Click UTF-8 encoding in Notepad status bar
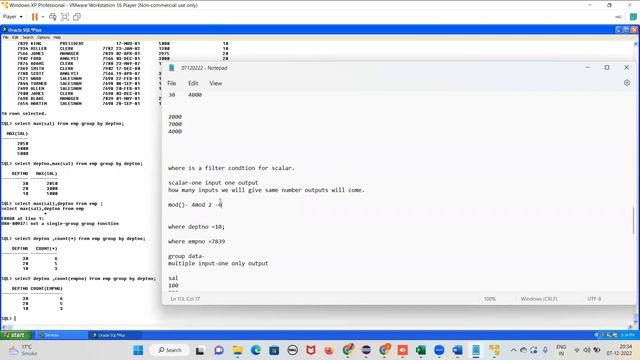Viewport: 640px width, 360px height. (594, 299)
